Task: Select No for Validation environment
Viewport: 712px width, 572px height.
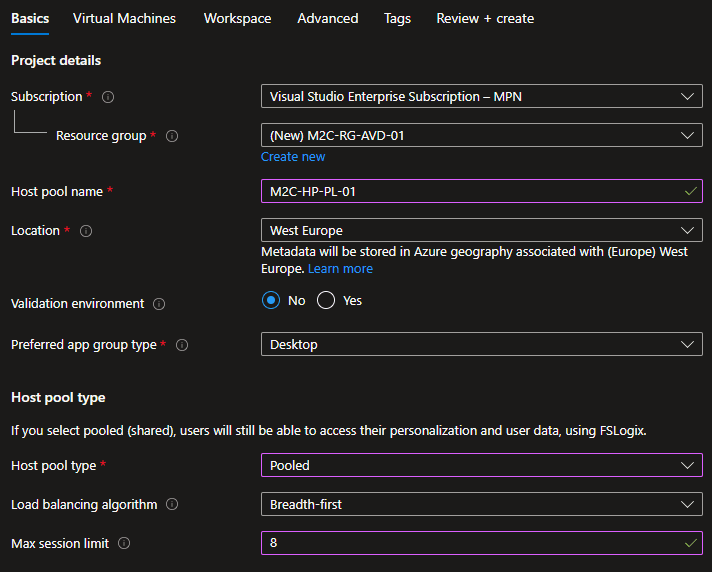Action: tap(271, 300)
